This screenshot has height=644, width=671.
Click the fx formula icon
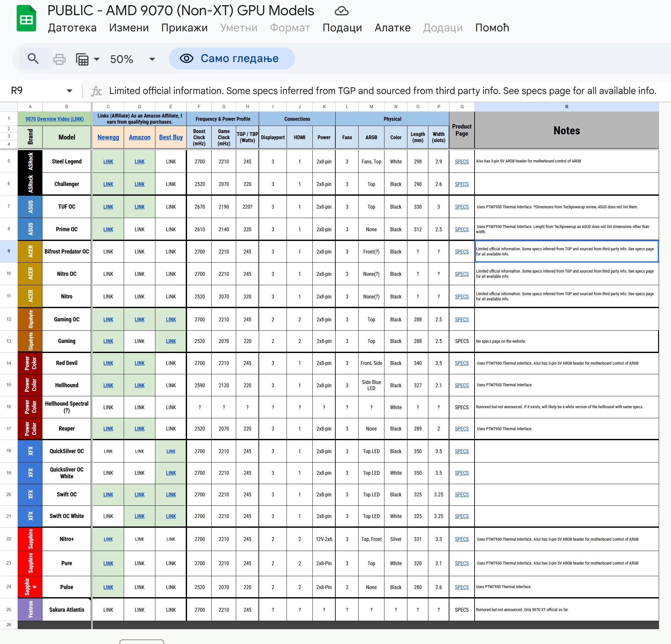[x=96, y=91]
